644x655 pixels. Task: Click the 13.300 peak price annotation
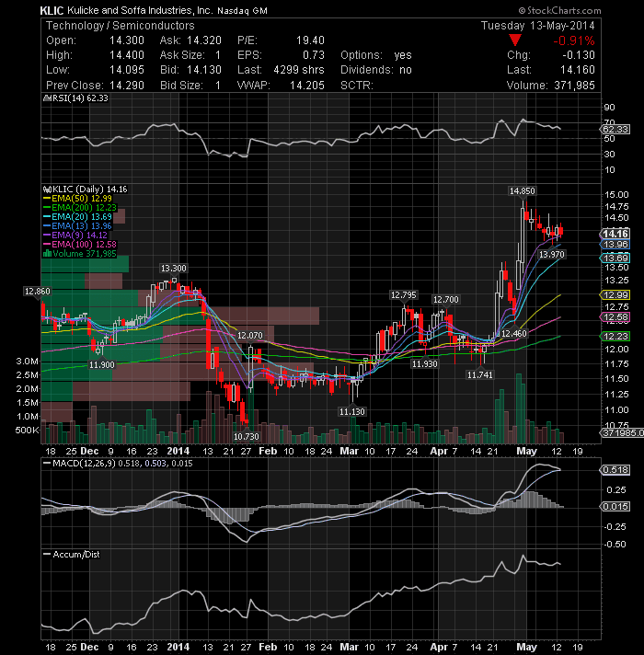[173, 269]
